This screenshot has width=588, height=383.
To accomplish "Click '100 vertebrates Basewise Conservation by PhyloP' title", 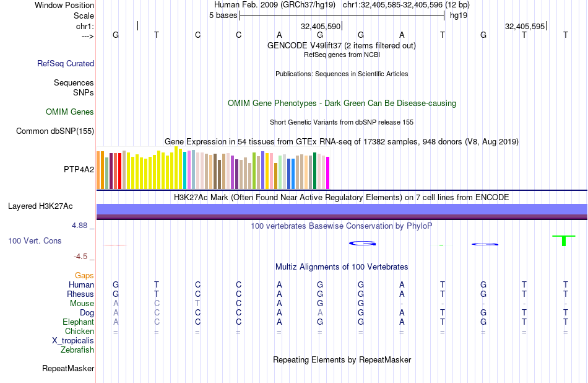I will [x=342, y=226].
